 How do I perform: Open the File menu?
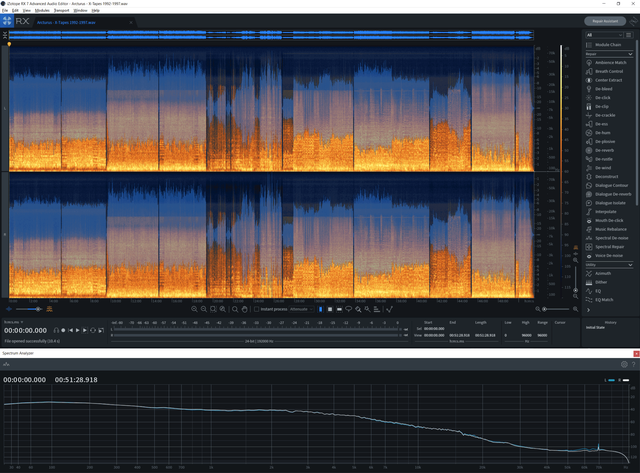(5, 10)
